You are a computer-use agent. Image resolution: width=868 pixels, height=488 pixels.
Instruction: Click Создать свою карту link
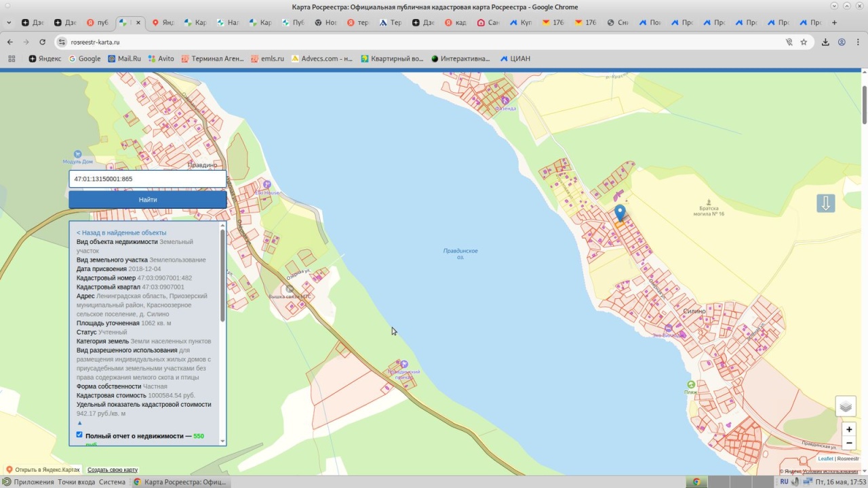113,470
